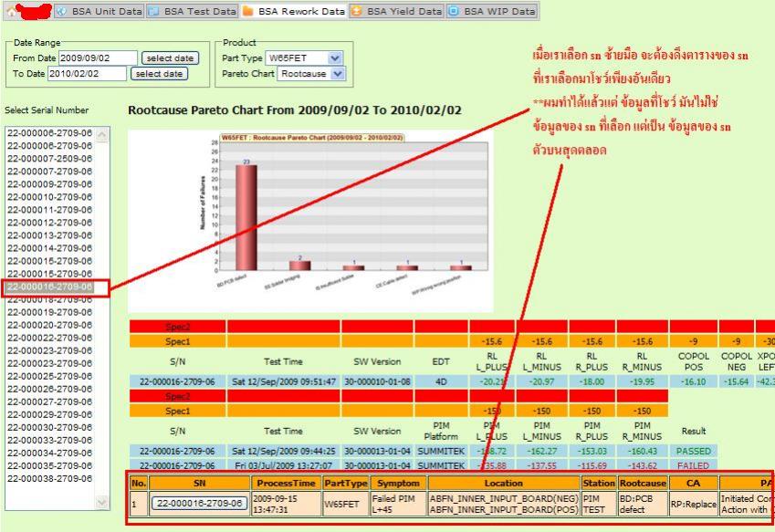Select serial number 22-000030-2709-06
775x532 pixels.
50,428
